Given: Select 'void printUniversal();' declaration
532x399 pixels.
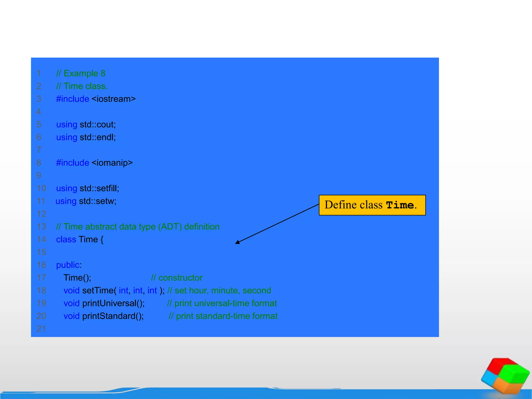Looking at the screenshot, I should [104, 303].
